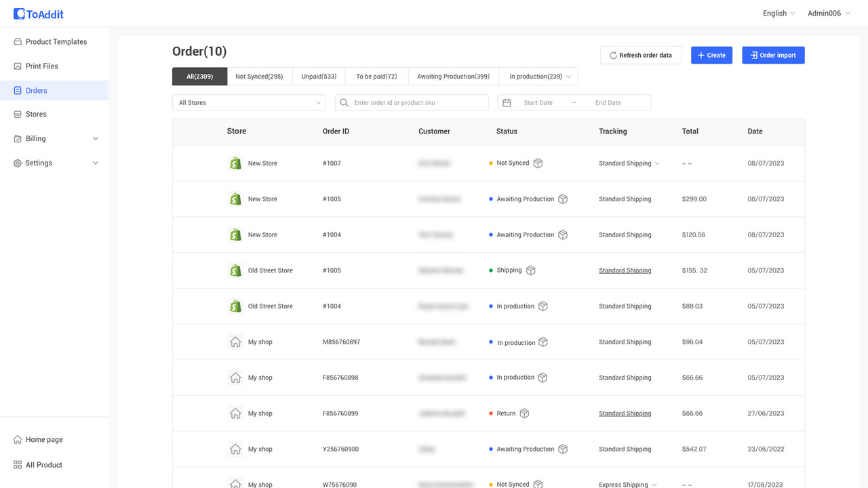This screenshot has width=868, height=488.
Task: Click the Shopify icon on order #1007 row
Action: point(235,163)
